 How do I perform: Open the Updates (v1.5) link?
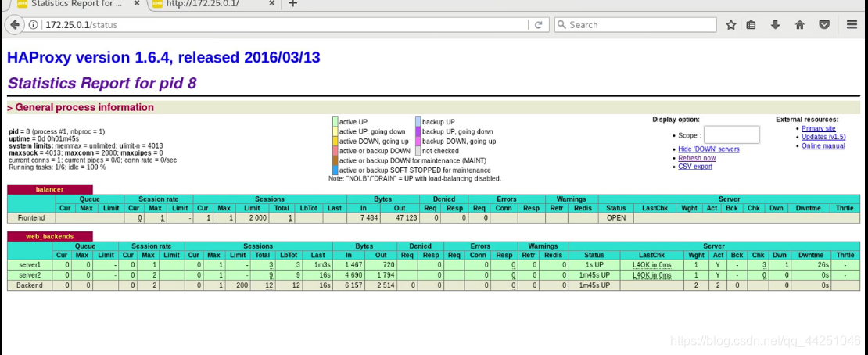pos(823,137)
